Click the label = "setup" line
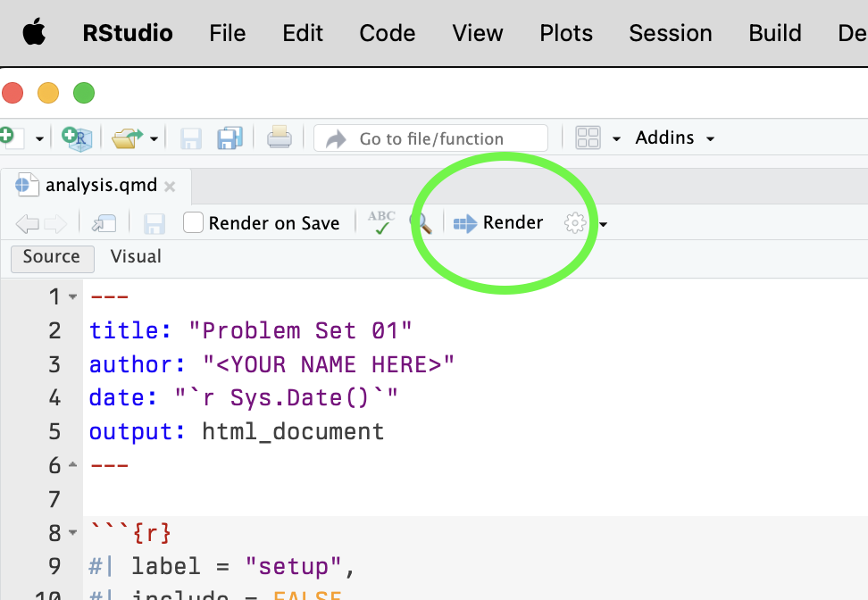This screenshot has width=868, height=600. coord(221,567)
